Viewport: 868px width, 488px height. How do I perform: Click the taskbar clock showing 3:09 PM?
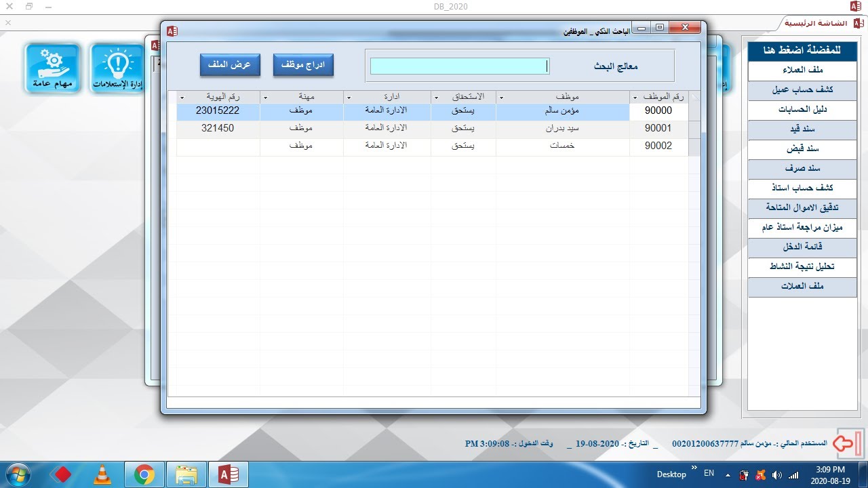coord(831,474)
